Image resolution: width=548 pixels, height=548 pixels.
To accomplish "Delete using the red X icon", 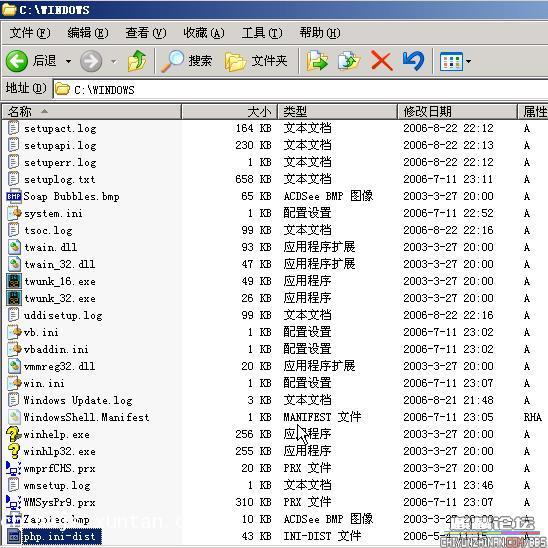I will (382, 61).
